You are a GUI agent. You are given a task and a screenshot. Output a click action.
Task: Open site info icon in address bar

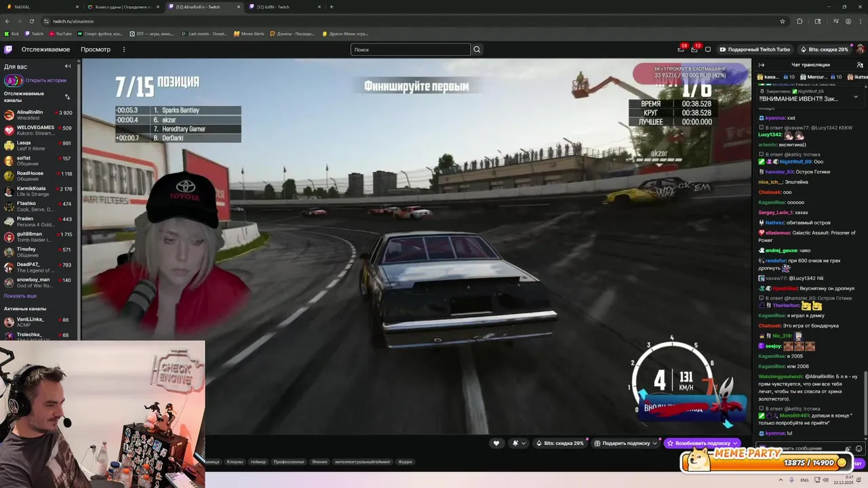click(x=46, y=21)
